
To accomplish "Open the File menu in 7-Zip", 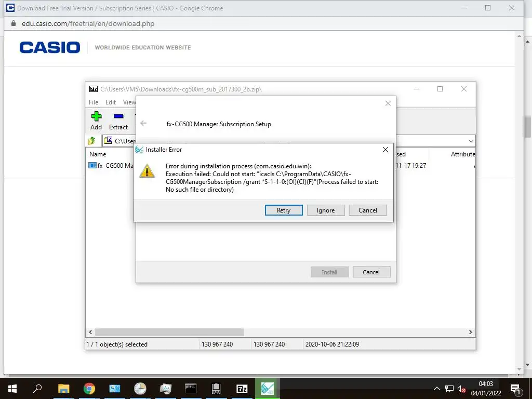I will (x=94, y=102).
